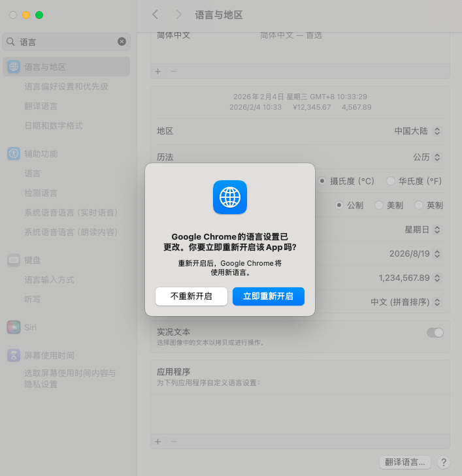462x476 pixels.
Task: Clear the 语言 search field
Action: 122,42
